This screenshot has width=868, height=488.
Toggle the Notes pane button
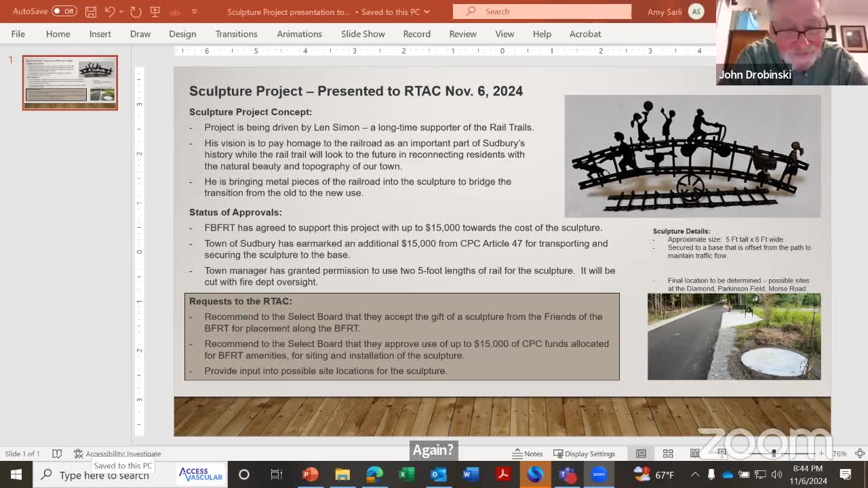point(528,453)
